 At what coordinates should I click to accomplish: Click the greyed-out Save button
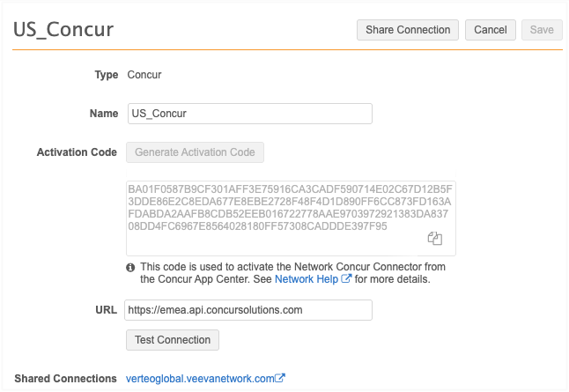(x=542, y=30)
